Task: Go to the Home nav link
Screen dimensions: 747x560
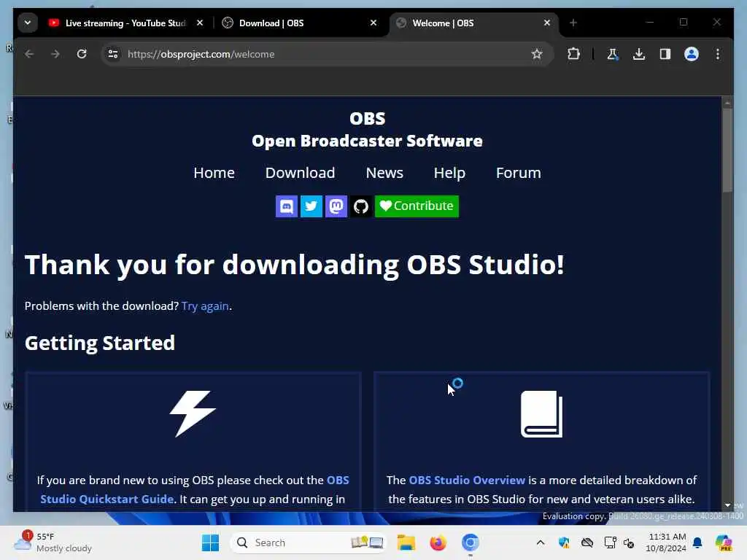Action: (x=214, y=173)
